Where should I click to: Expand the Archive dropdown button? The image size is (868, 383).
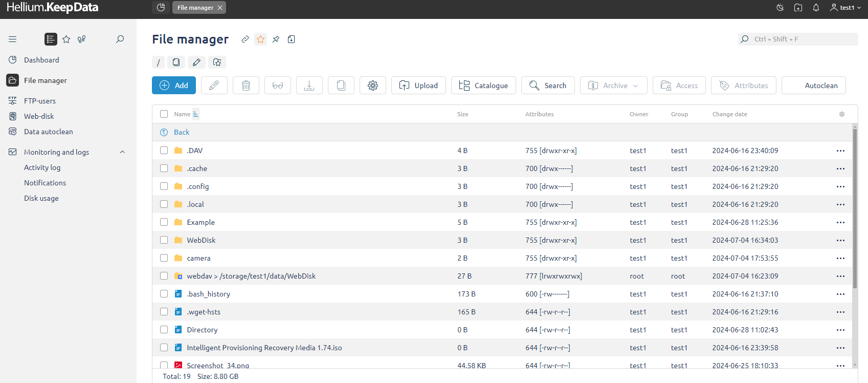[x=614, y=86]
